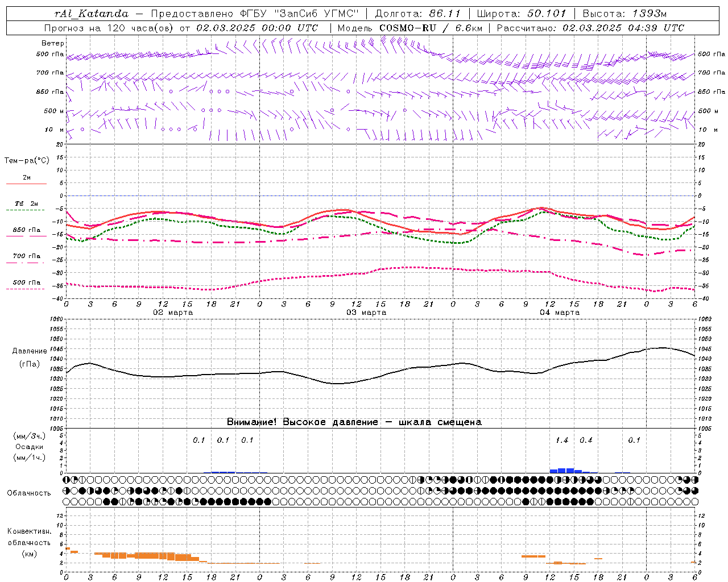Click the Конвективн. облачность label
Screen dimensions: 728x582
point(29,537)
